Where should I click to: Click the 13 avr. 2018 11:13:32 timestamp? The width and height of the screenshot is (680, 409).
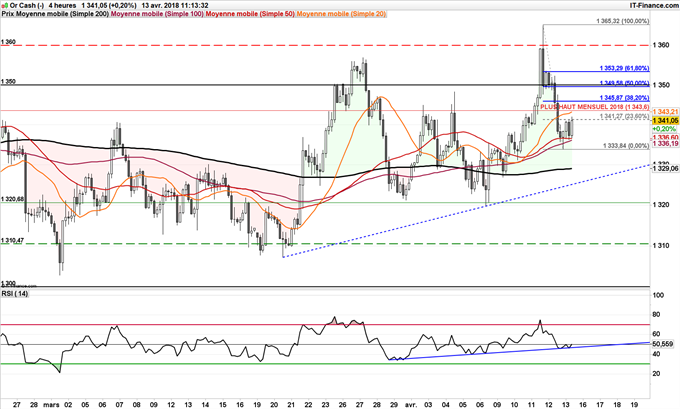point(175,5)
